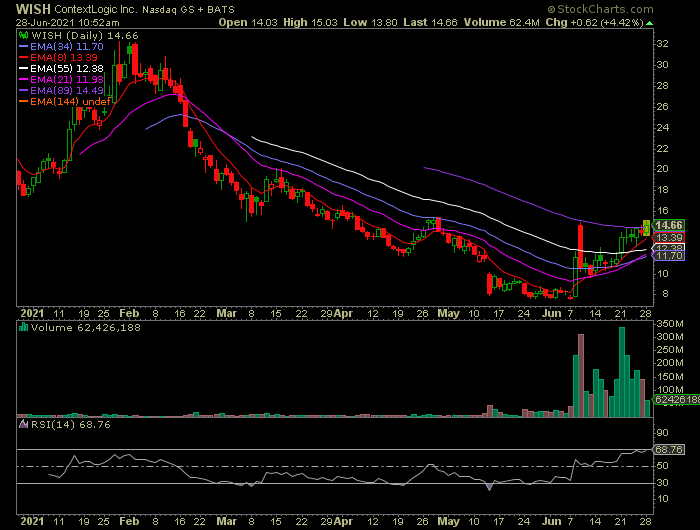Click the WISH (Daily) 14.66 legend entry

click(84, 36)
